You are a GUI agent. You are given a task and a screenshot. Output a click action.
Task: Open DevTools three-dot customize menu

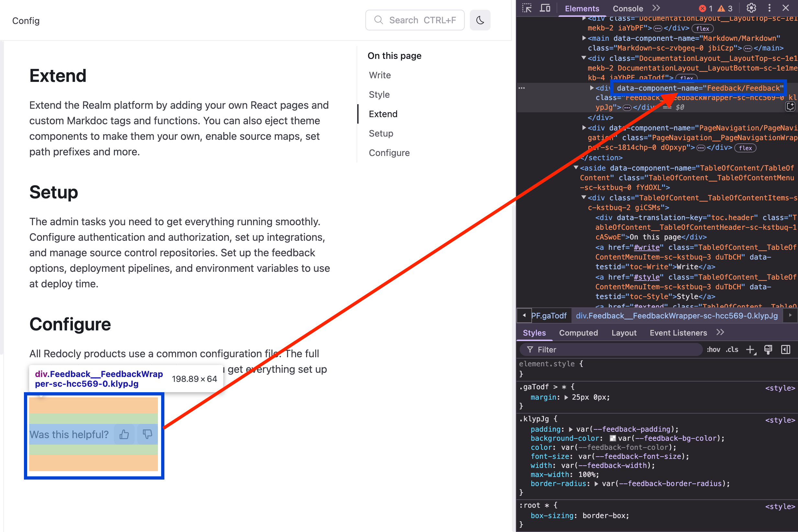click(769, 8)
